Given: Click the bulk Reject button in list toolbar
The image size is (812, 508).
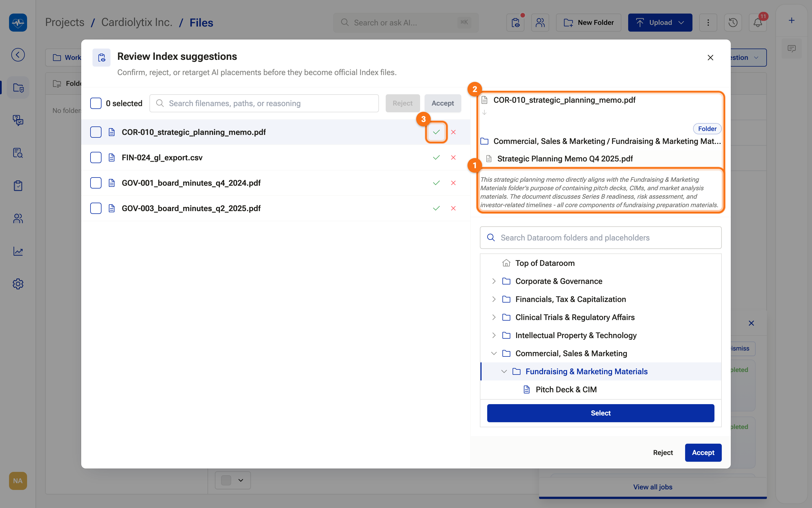Looking at the screenshot, I should pyautogui.click(x=403, y=103).
